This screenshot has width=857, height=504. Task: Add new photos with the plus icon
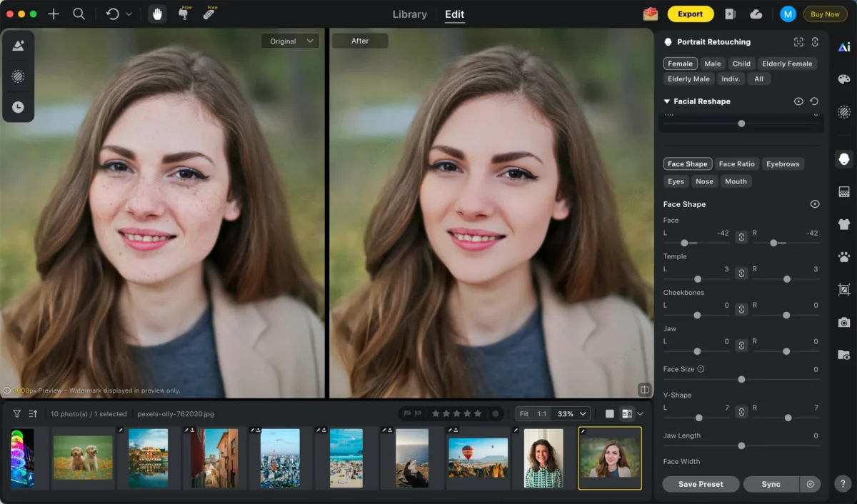54,14
